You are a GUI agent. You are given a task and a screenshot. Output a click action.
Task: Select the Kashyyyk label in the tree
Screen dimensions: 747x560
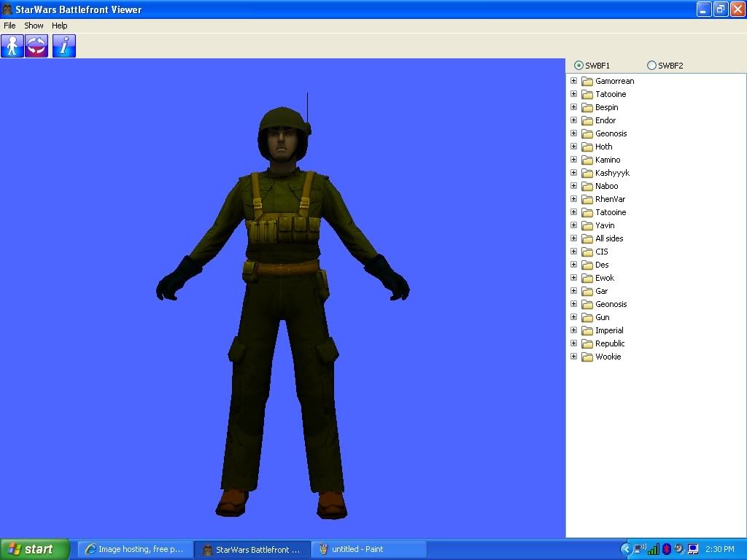(612, 173)
